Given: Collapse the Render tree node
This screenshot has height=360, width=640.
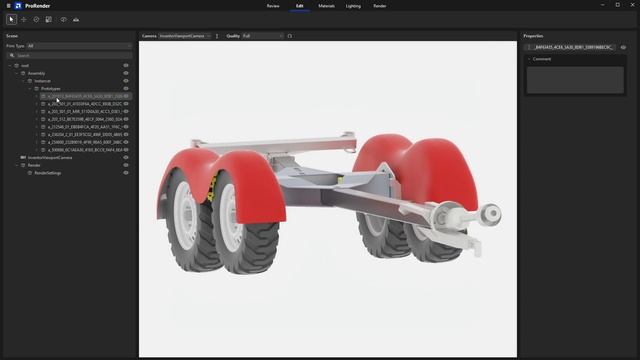Looking at the screenshot, I should [17, 165].
